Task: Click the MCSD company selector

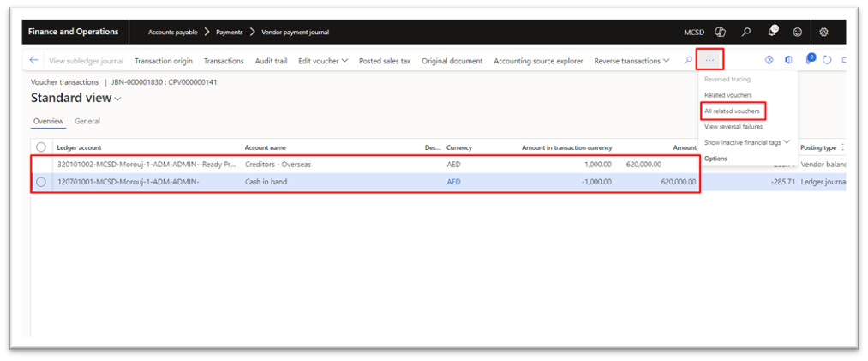Action: click(694, 32)
